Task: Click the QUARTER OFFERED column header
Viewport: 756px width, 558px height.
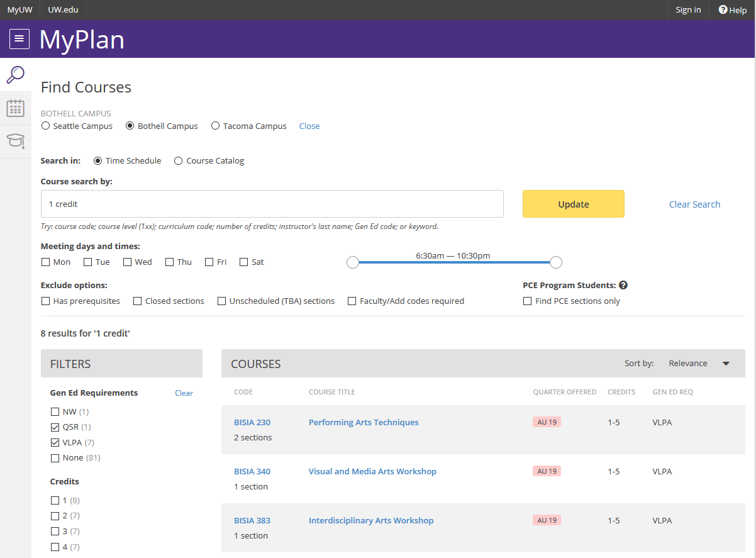Action: click(x=565, y=392)
